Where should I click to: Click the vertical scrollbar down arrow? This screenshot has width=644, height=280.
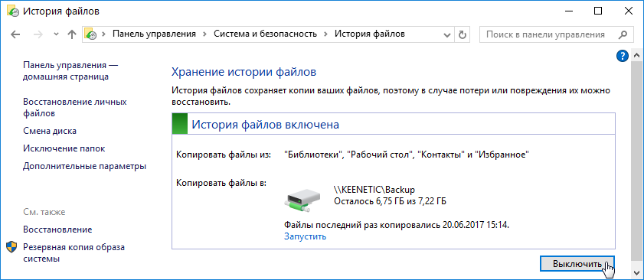[636, 272]
